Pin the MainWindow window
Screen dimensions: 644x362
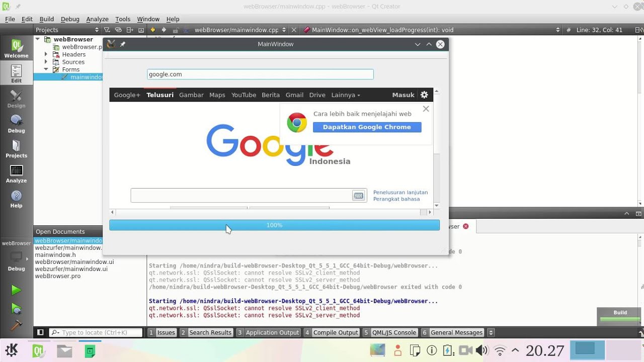coord(122,44)
